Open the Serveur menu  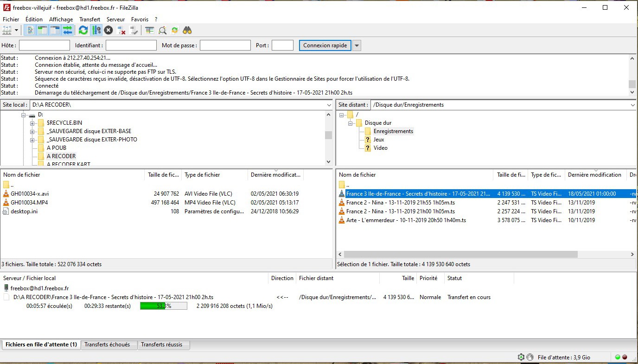coord(115,19)
